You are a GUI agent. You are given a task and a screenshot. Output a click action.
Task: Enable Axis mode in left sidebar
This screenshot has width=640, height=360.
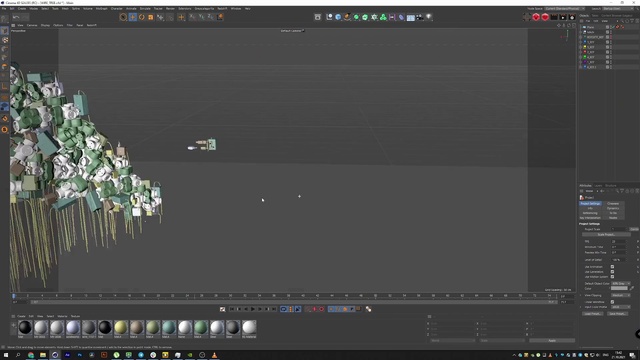tap(5, 86)
